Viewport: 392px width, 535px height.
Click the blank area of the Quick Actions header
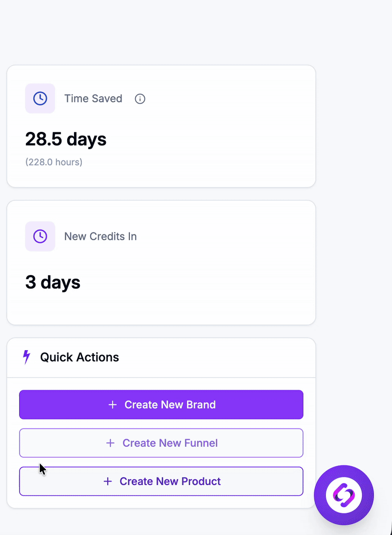coord(220,357)
